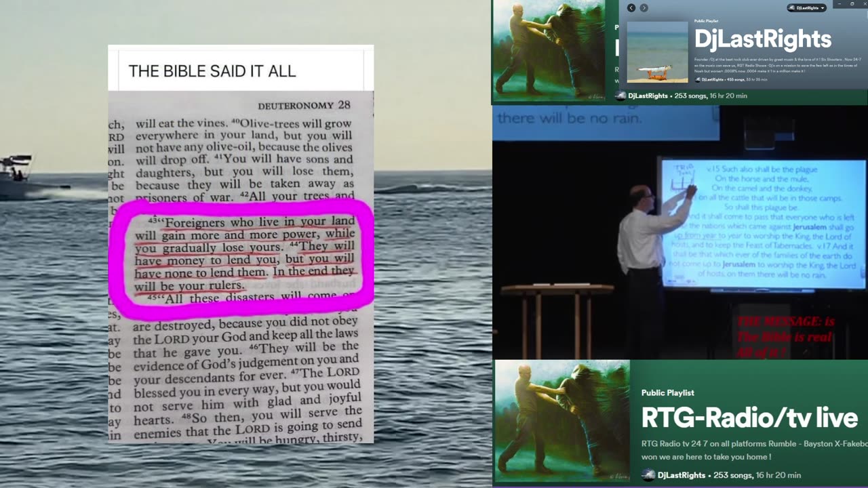Viewport: 868px width, 488px height.
Task: Click avatar icon under RTG-Radio/tv live description
Action: (648, 476)
